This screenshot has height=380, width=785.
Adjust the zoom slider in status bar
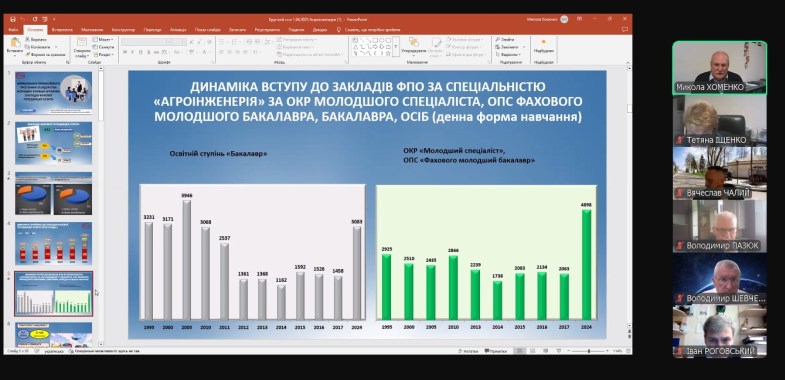(588, 351)
